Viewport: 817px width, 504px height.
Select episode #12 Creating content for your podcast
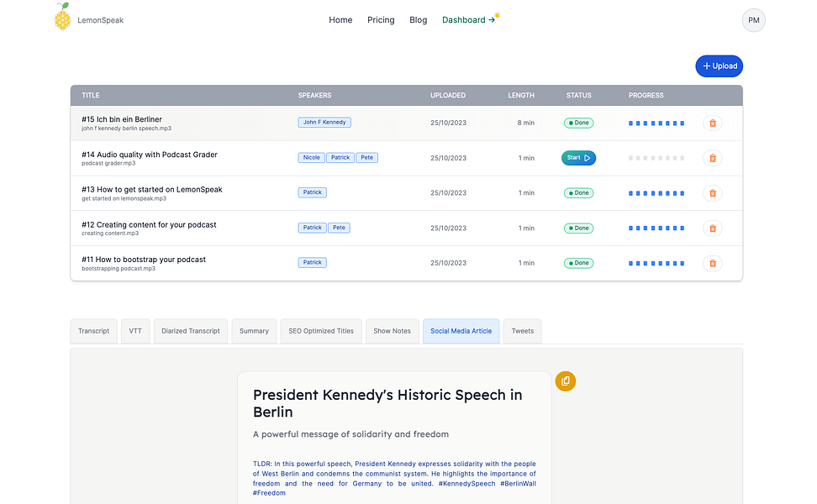tap(149, 225)
